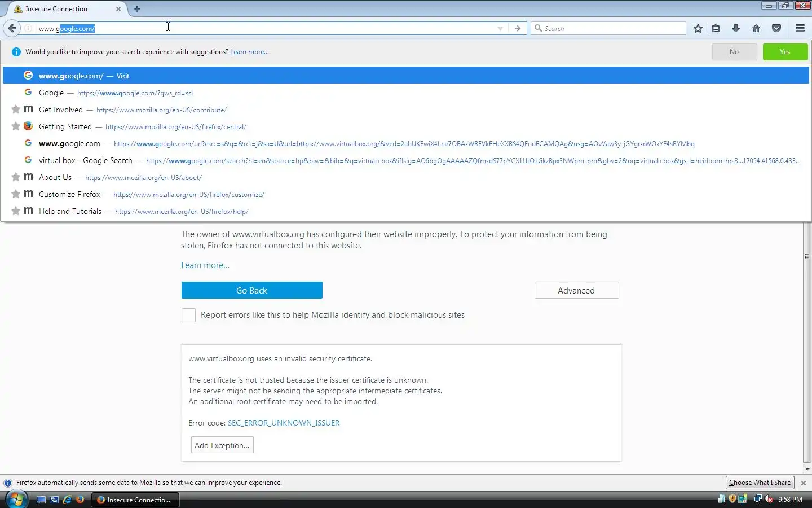Click Choose What I Share button
Screen dimensions: 812x508
click(x=760, y=483)
